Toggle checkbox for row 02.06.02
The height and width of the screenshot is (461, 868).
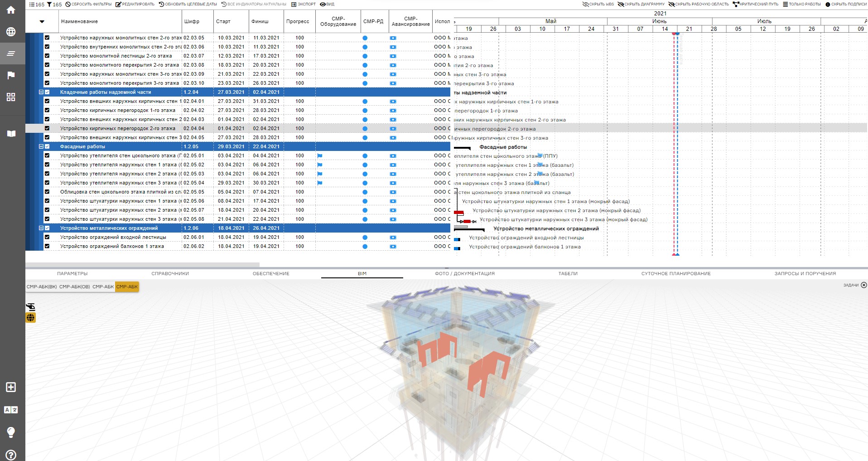tap(47, 246)
